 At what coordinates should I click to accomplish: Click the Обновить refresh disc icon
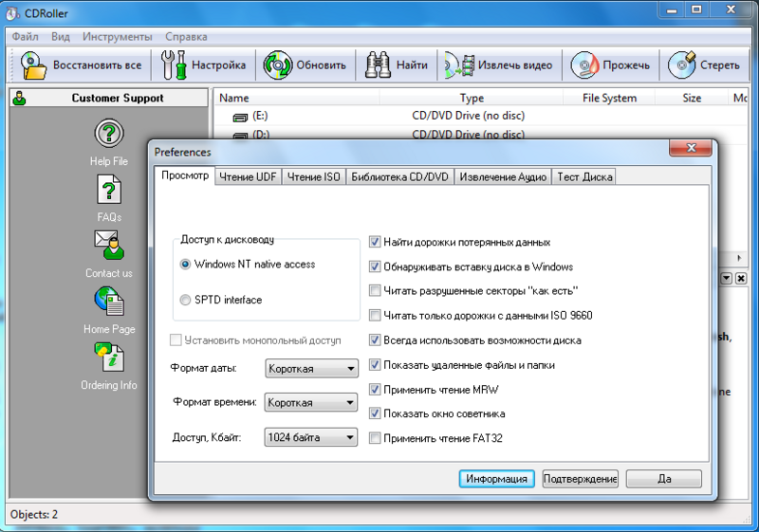click(x=278, y=64)
